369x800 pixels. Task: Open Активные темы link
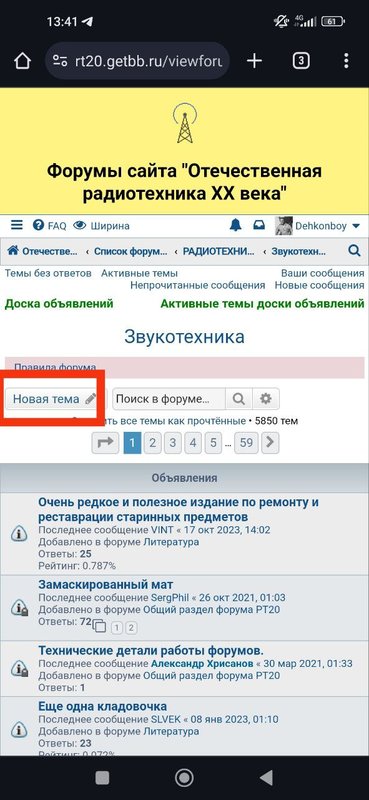pyautogui.click(x=139, y=273)
